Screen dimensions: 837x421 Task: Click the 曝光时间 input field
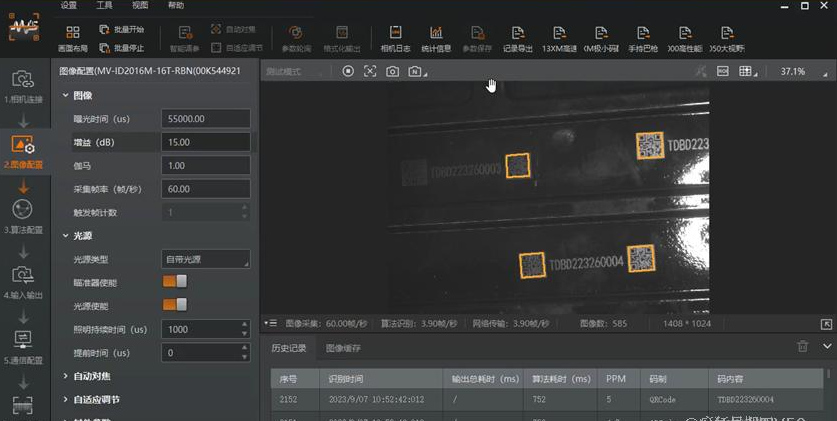205,119
